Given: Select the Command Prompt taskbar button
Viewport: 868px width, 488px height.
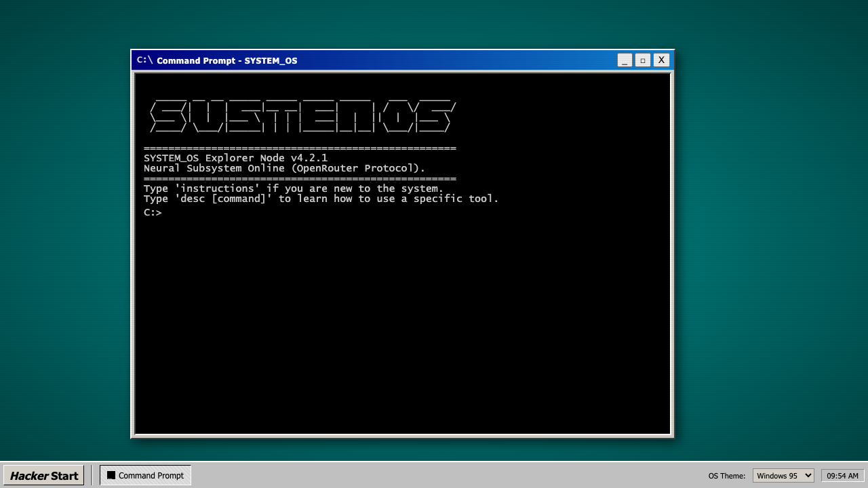Looking at the screenshot, I should click(x=145, y=475).
